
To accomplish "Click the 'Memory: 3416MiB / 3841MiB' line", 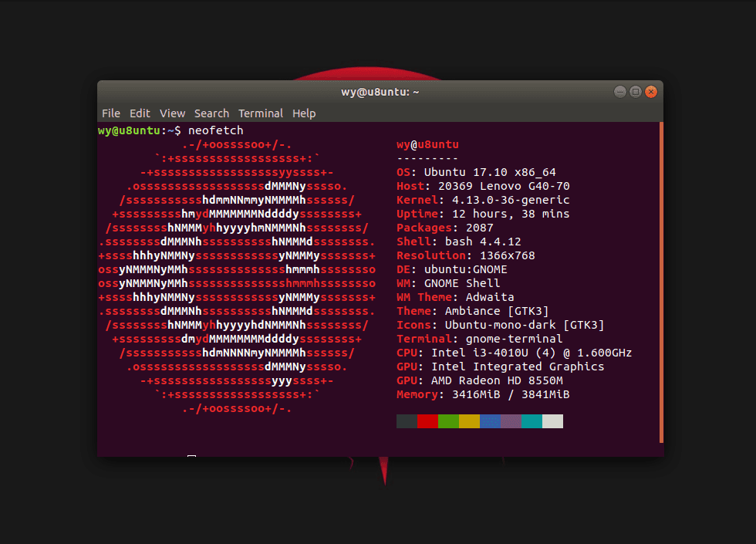I will tap(483, 394).
